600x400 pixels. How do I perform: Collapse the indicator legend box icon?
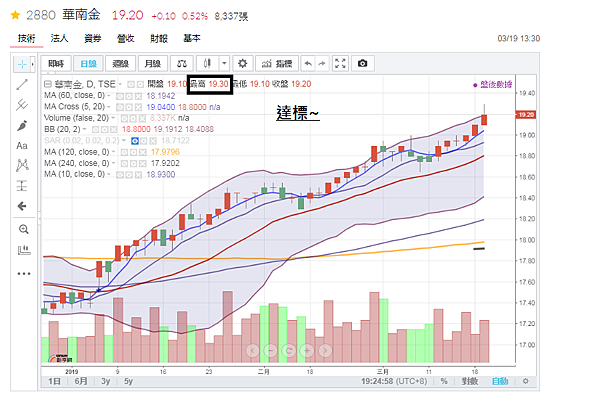pos(47,84)
